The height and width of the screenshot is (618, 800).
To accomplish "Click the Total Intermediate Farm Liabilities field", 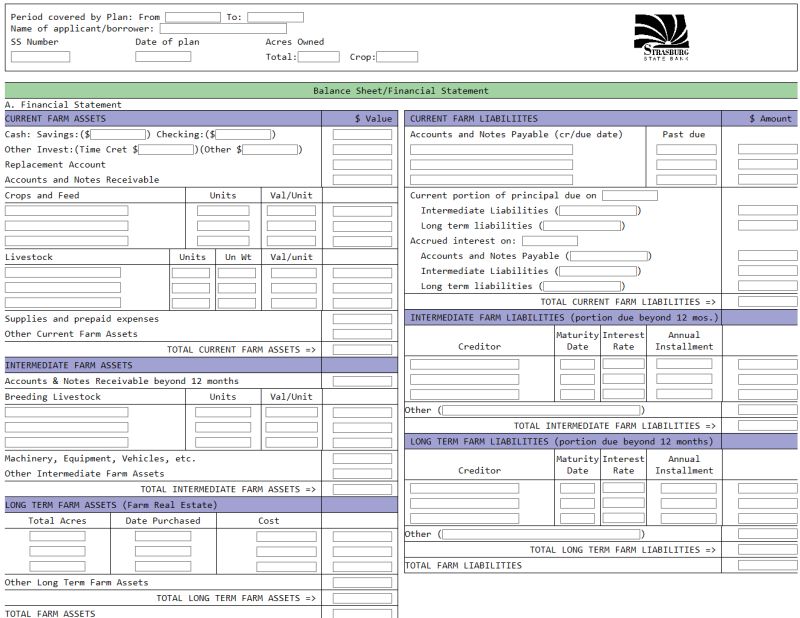I will [767, 426].
